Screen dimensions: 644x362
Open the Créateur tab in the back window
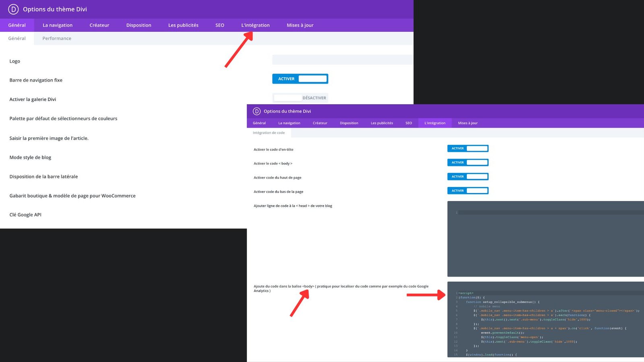(x=99, y=25)
